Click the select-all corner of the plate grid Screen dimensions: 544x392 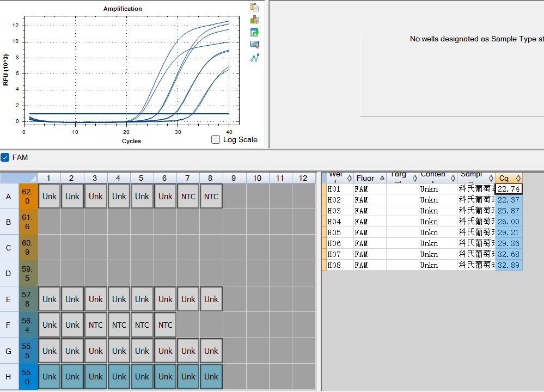point(19,178)
